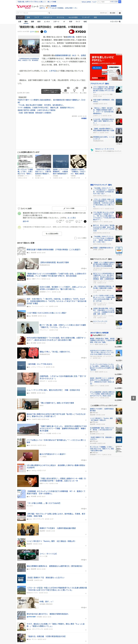This screenshot has width=138, height=644.
Task: Toggle コメント非表示 checkbox
Action: pyautogui.click(x=75, y=238)
